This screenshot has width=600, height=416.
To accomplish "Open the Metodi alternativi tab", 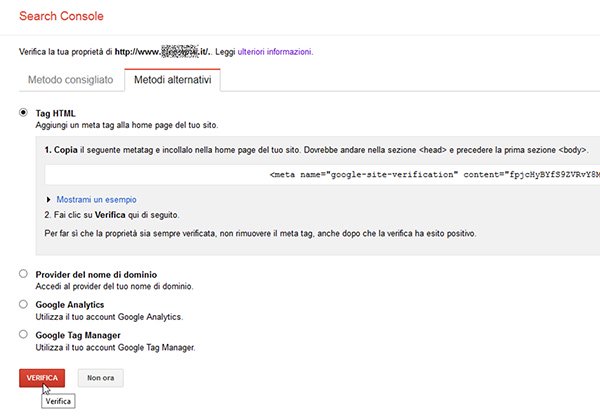I will click(173, 80).
